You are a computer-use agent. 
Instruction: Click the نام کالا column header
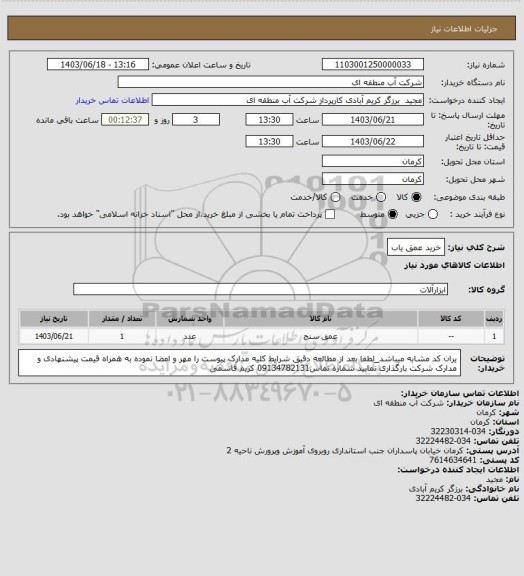(320, 318)
